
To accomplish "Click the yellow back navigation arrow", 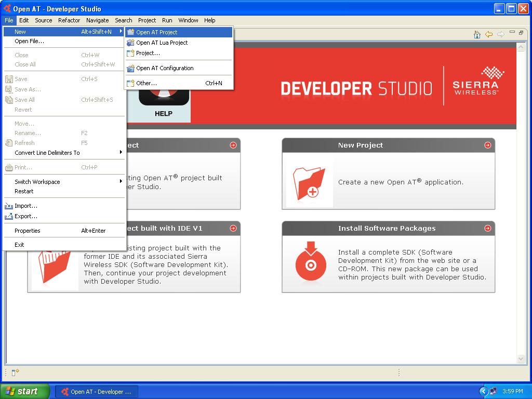I will 489,34.
